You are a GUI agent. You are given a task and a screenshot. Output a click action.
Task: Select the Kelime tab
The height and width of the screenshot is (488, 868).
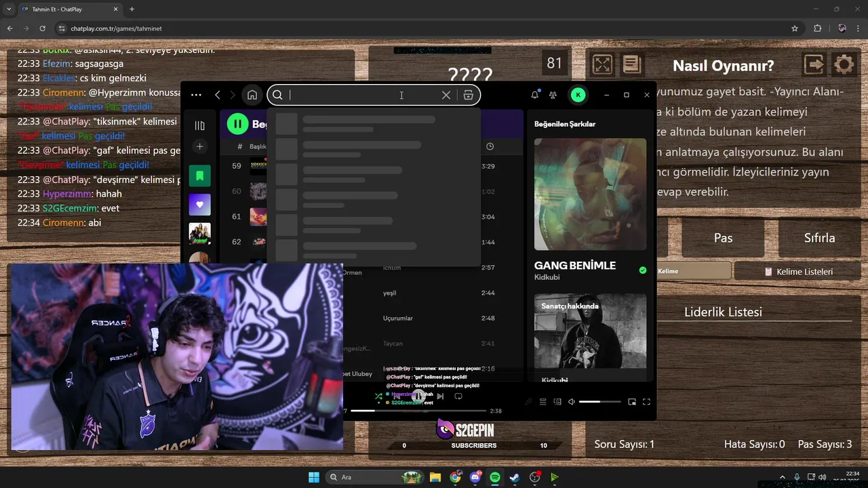coord(694,271)
